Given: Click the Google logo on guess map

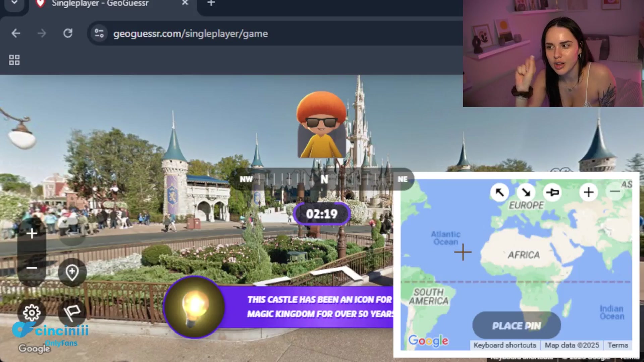Looking at the screenshot, I should [x=428, y=341].
